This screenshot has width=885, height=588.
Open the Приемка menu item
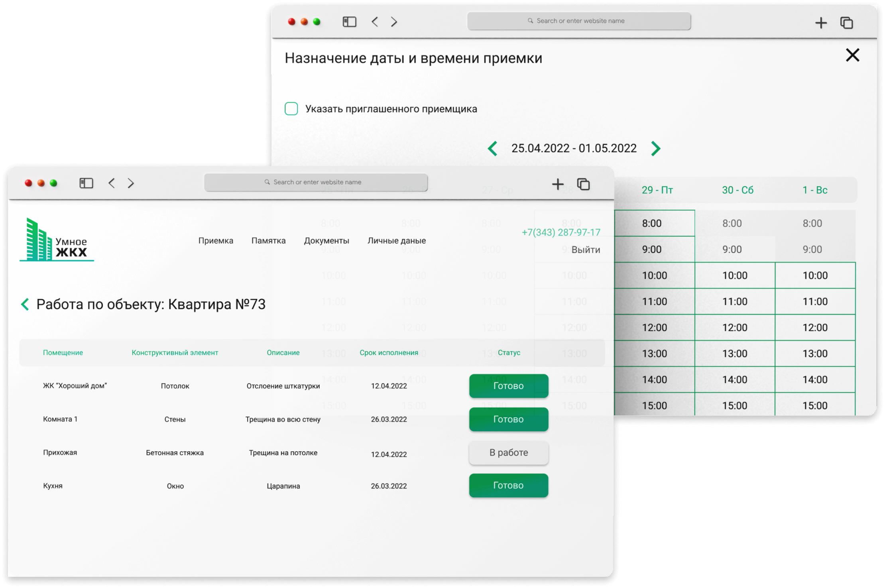pyautogui.click(x=216, y=241)
